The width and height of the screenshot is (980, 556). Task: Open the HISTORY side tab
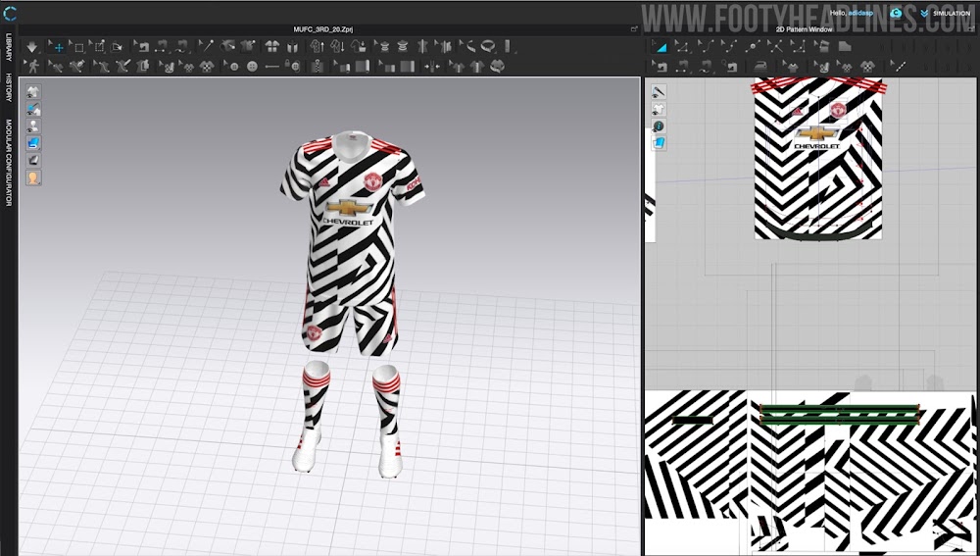pos(9,87)
